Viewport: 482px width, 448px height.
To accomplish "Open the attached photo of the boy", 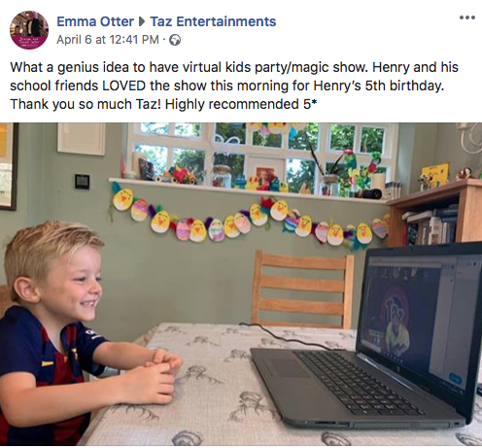I will (241, 284).
